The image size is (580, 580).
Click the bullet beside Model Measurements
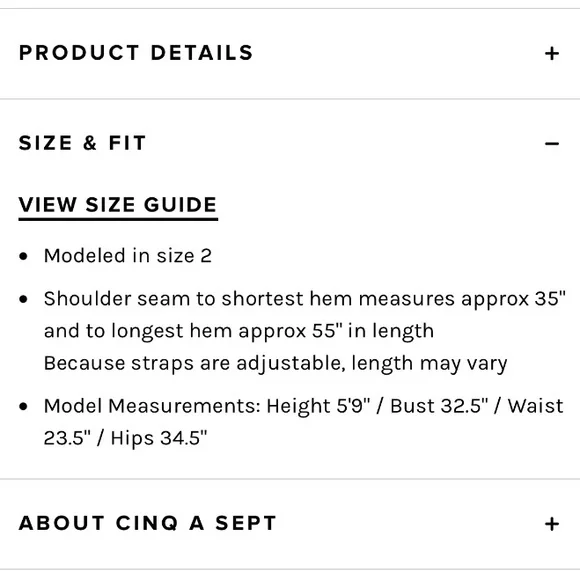click(23, 406)
